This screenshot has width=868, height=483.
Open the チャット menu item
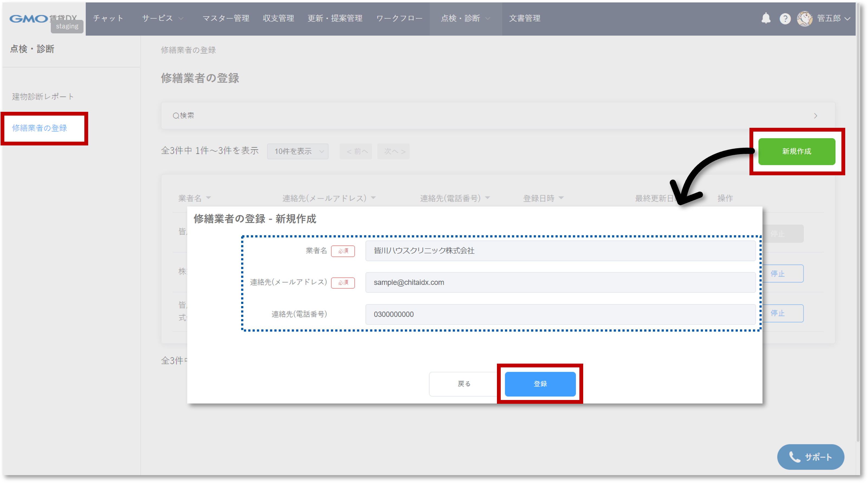coord(108,18)
